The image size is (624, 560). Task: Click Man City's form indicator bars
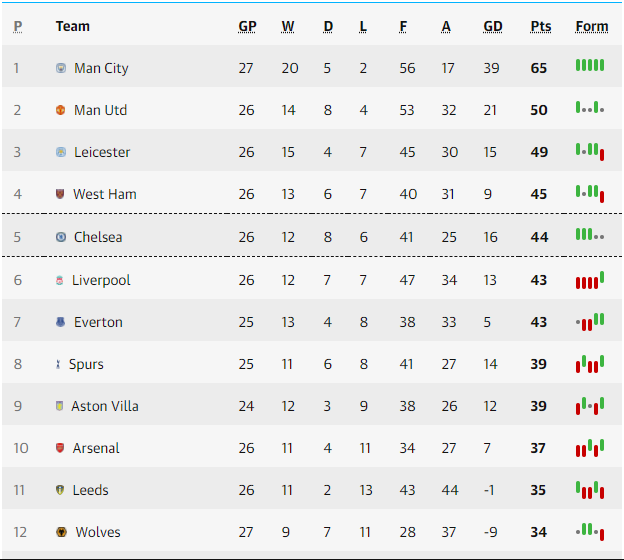(590, 65)
